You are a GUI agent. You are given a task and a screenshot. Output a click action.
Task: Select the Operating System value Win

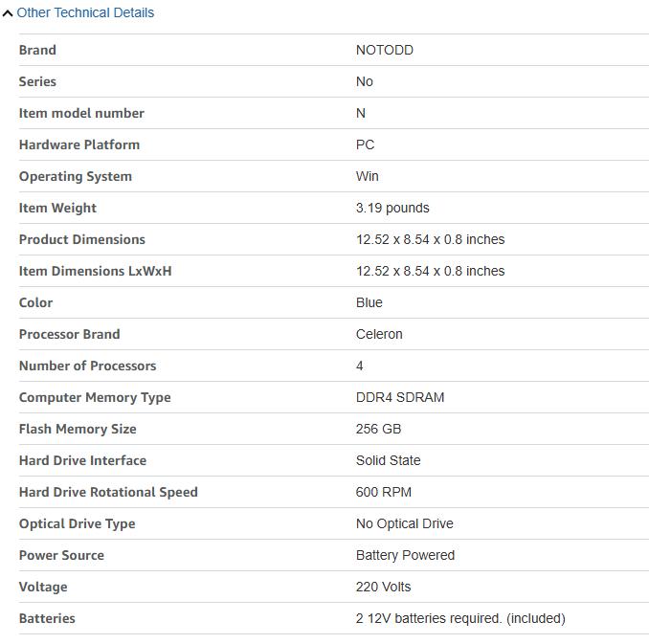367,176
